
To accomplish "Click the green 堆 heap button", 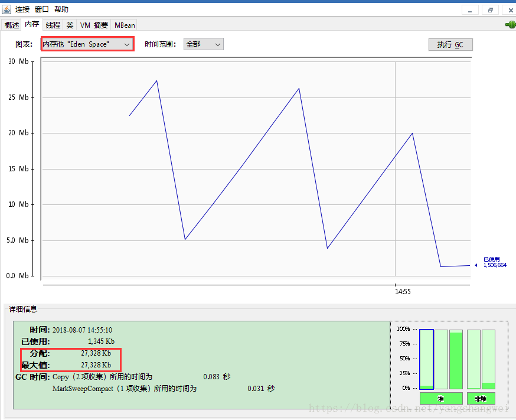I will pyautogui.click(x=440, y=399).
